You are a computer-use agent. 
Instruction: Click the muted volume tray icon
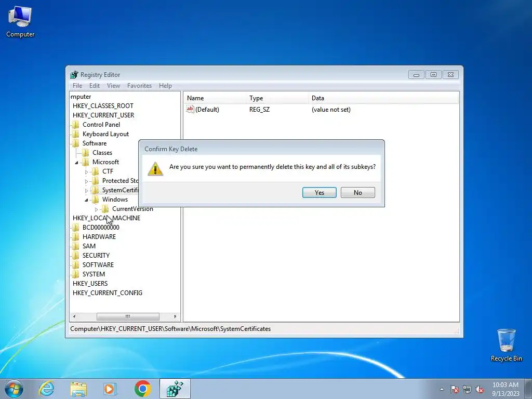tap(480, 389)
